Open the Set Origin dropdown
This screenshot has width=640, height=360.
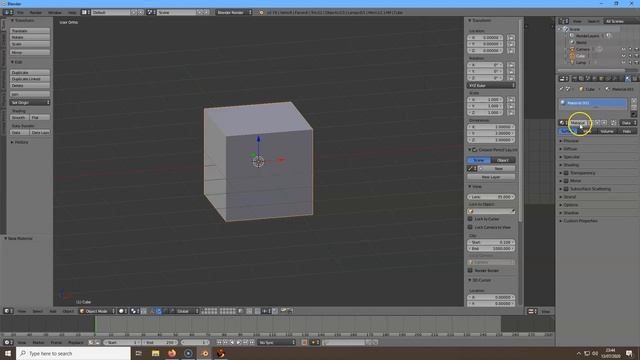point(30,102)
